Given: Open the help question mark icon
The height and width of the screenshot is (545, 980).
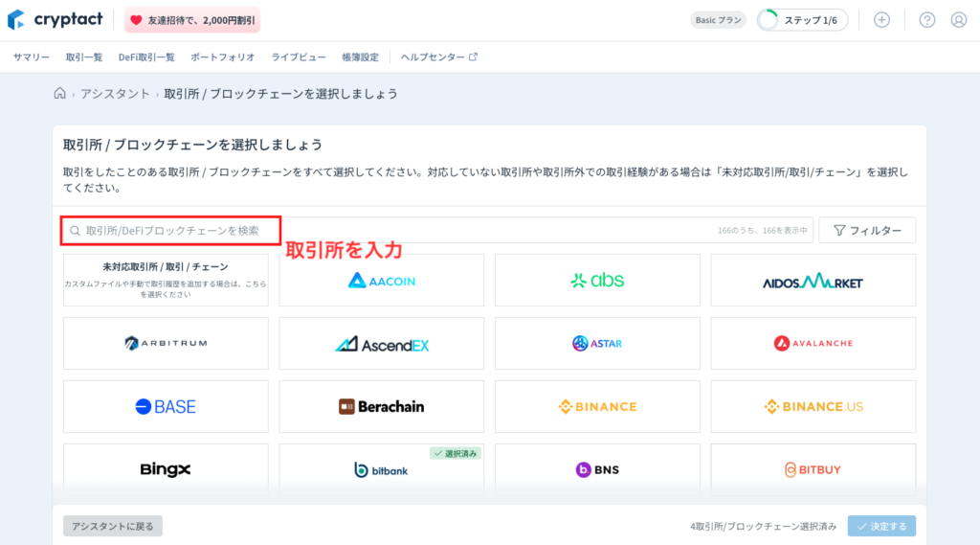Looking at the screenshot, I should (x=927, y=20).
